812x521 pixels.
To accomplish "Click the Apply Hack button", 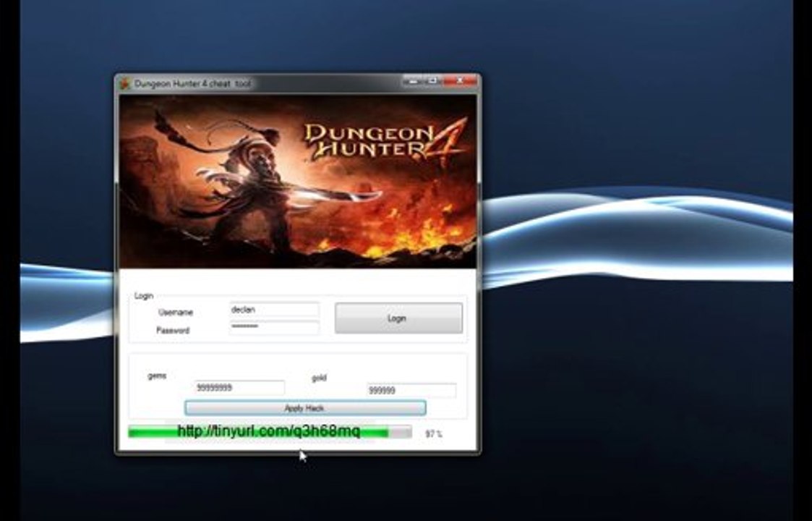I will (305, 408).
